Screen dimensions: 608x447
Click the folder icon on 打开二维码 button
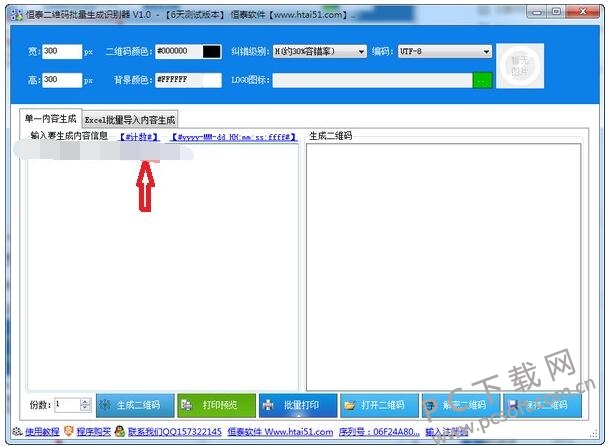(349, 405)
